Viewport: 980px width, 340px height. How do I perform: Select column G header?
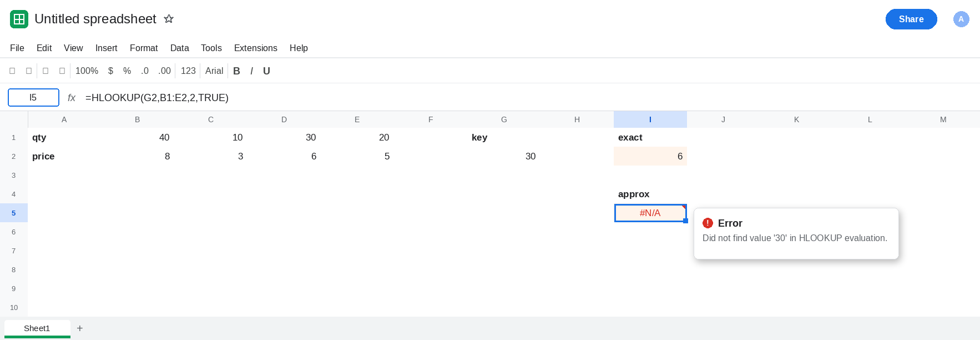point(504,119)
